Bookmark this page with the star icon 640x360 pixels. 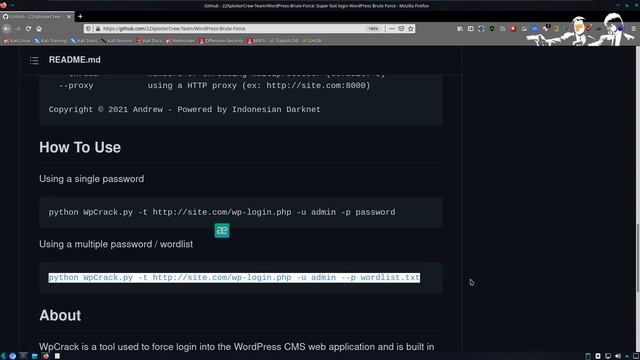[x=411, y=29]
